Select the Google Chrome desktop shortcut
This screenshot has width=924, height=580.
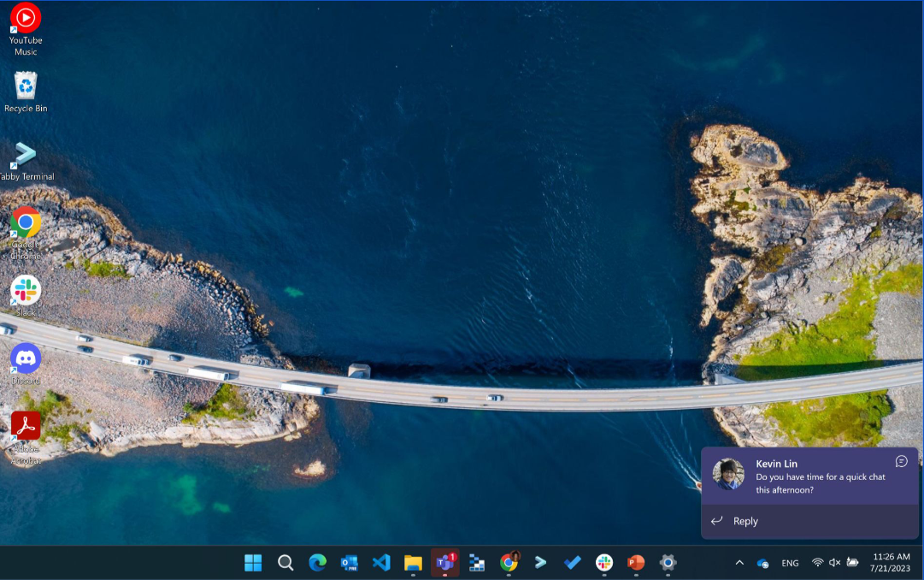[x=26, y=233]
